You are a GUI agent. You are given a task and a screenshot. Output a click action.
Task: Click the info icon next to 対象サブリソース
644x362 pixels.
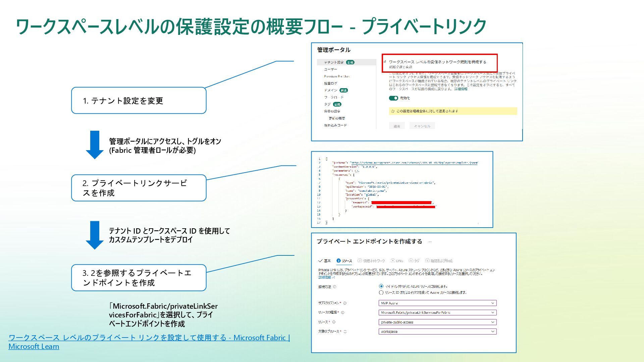[x=345, y=331]
